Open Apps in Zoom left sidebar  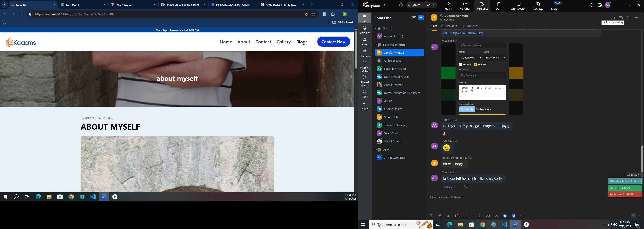[365, 94]
